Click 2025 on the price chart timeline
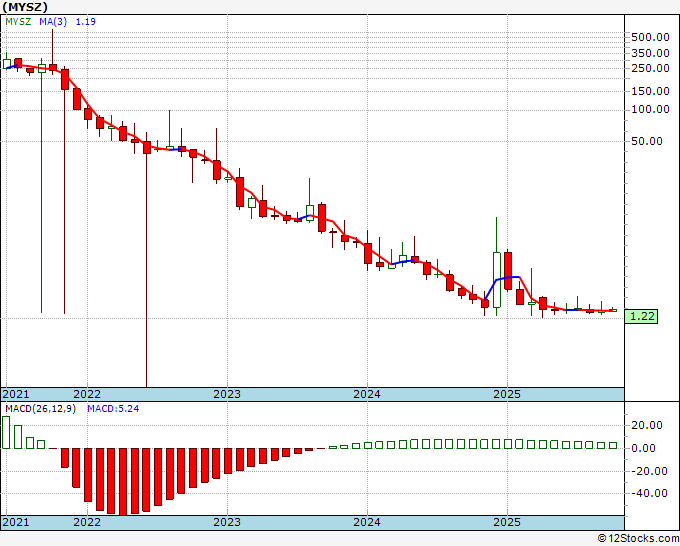The image size is (680, 546). point(507,394)
